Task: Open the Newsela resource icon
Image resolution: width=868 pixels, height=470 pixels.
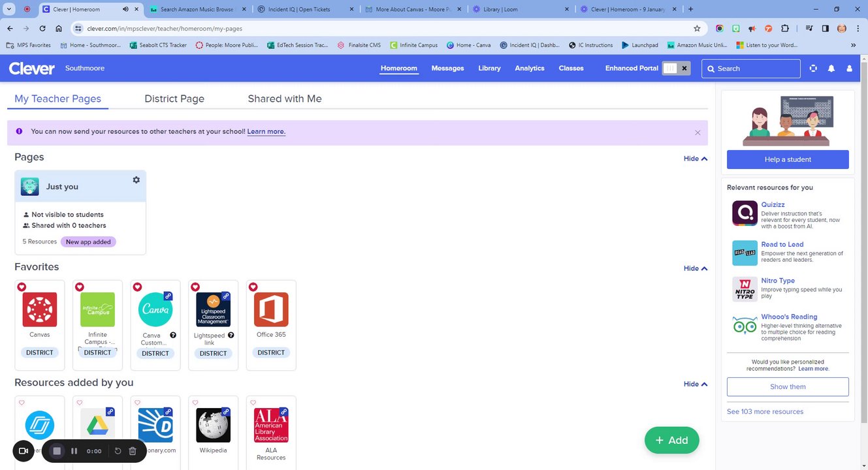Action: (x=40, y=425)
